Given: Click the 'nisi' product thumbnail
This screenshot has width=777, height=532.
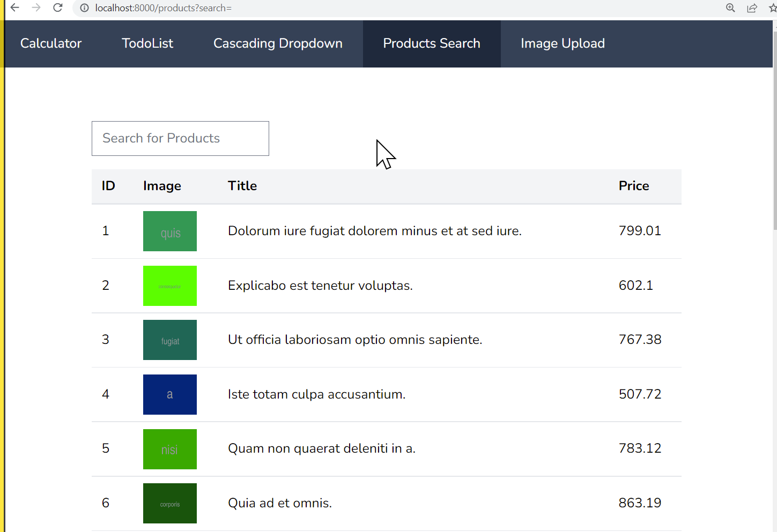Looking at the screenshot, I should click(x=170, y=449).
